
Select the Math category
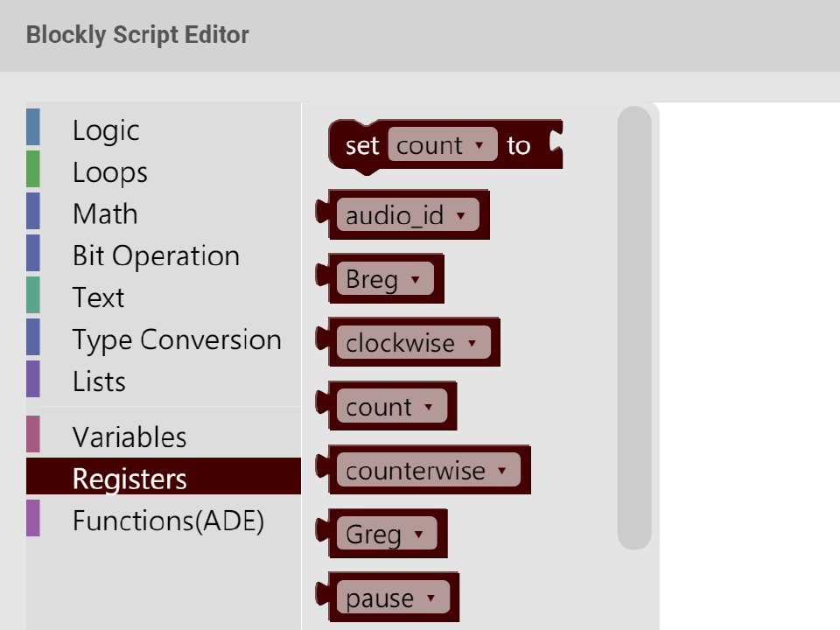pyautogui.click(x=105, y=214)
